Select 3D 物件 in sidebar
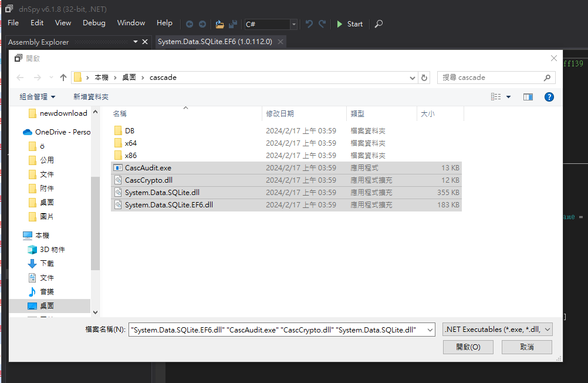588x383 pixels. [x=46, y=250]
